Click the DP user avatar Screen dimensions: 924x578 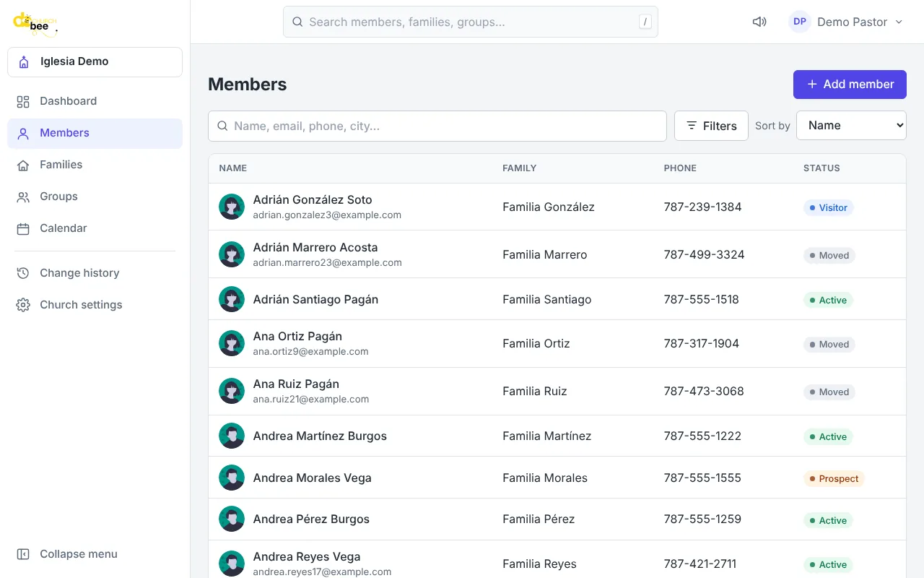(800, 22)
